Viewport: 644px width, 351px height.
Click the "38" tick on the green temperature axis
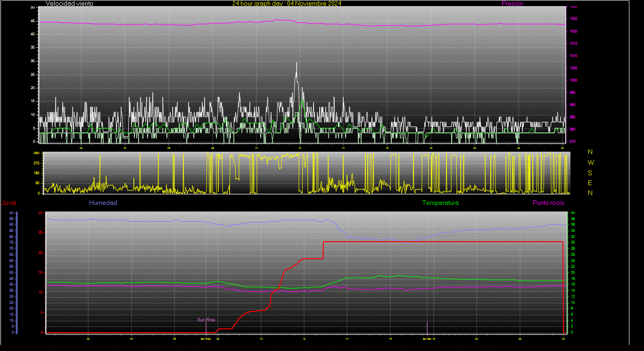click(x=572, y=219)
